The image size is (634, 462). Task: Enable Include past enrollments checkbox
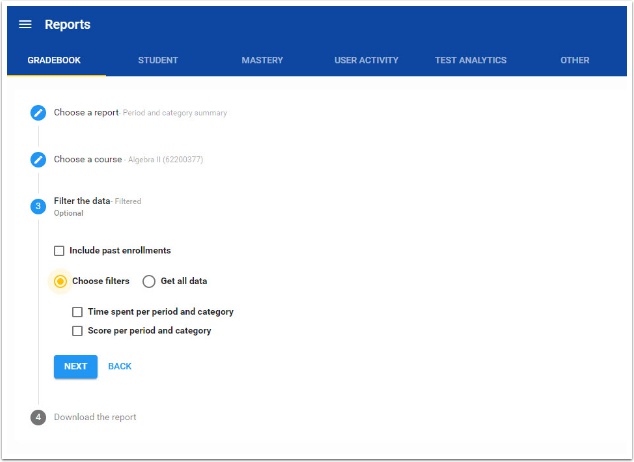pos(59,251)
